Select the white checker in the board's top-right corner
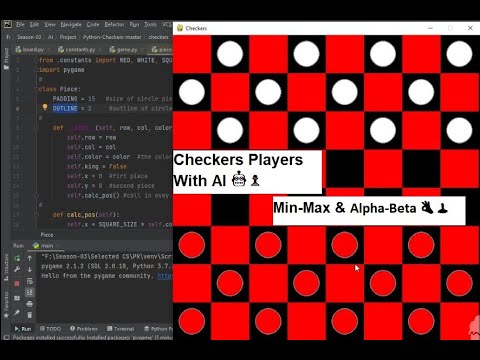480x360 pixels. 459,54
